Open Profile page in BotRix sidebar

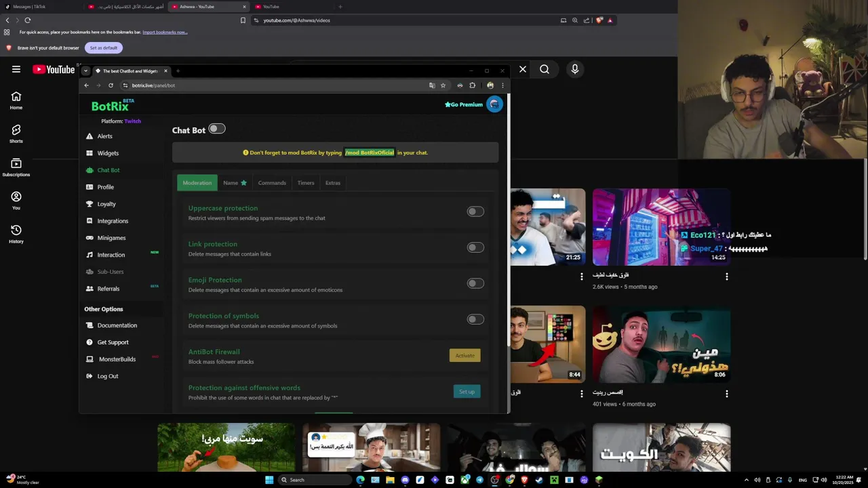coord(100,187)
